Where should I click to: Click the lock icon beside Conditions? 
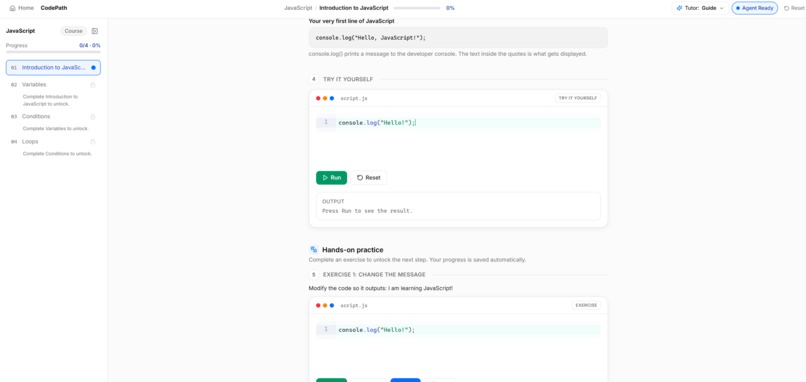pyautogui.click(x=93, y=117)
